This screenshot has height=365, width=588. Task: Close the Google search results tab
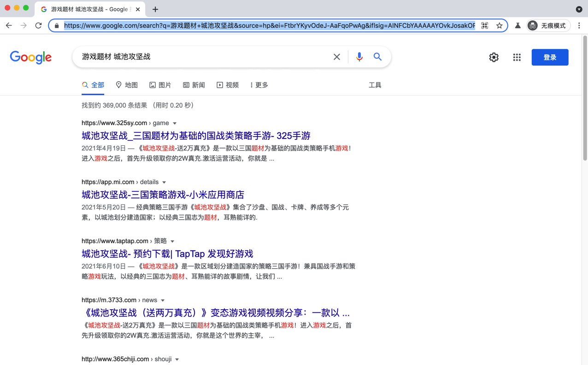tap(138, 9)
